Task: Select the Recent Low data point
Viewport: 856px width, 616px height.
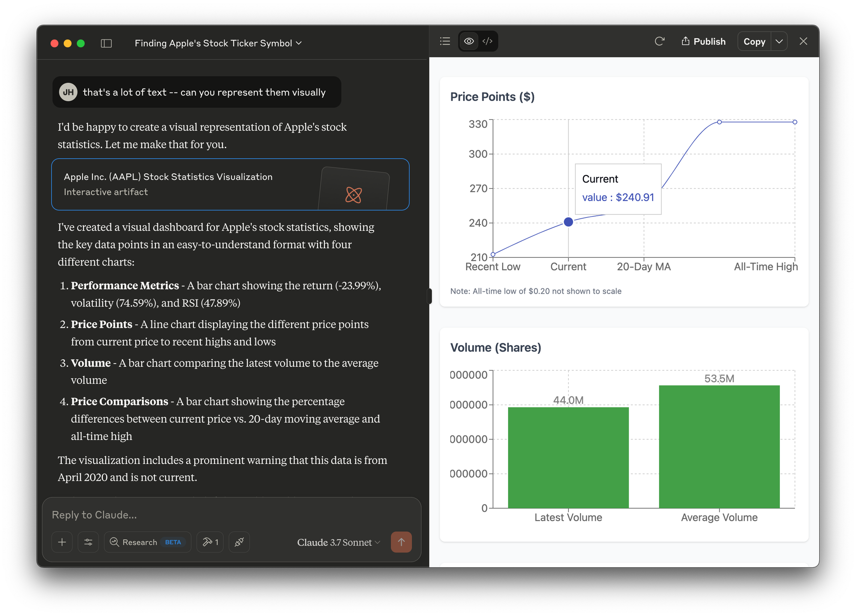Action: (x=493, y=254)
